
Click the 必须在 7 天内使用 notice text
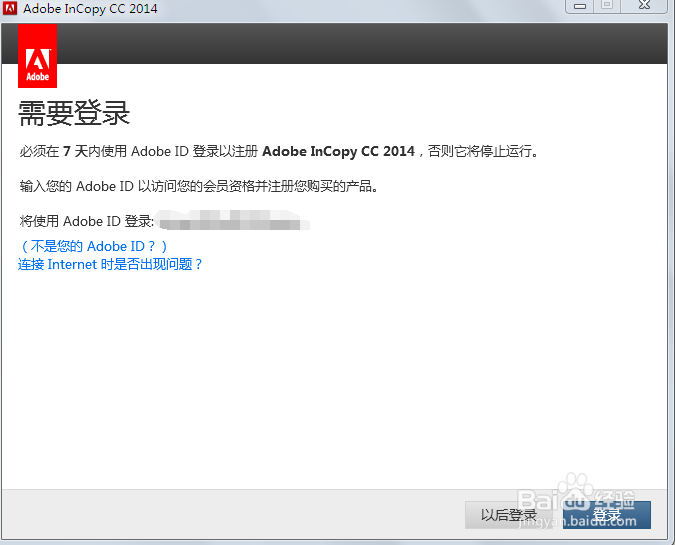[279, 152]
